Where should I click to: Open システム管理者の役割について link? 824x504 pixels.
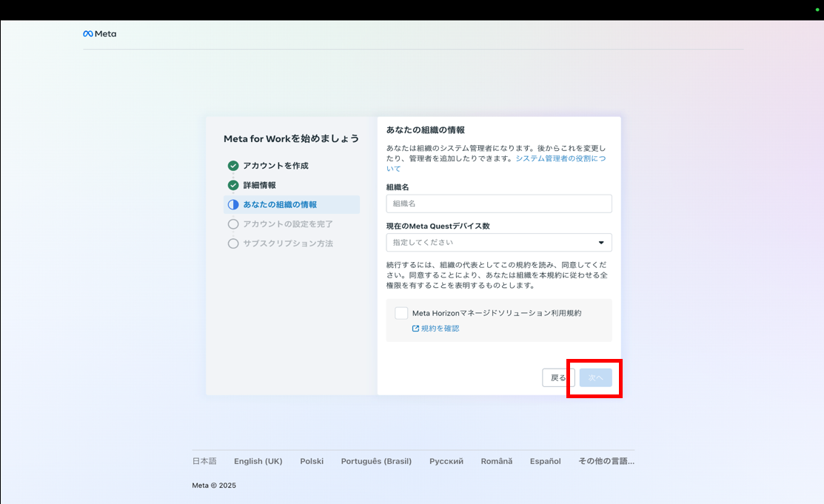(x=560, y=158)
